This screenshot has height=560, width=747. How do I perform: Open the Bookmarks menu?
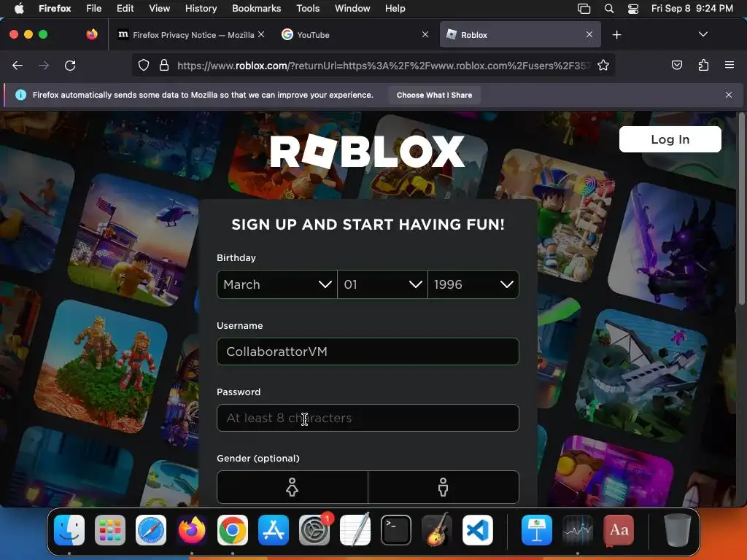256,9
